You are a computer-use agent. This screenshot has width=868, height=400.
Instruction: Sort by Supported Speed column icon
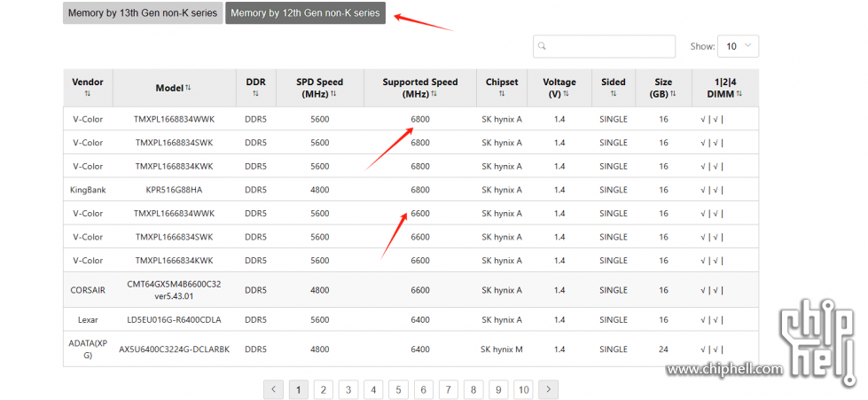434,94
